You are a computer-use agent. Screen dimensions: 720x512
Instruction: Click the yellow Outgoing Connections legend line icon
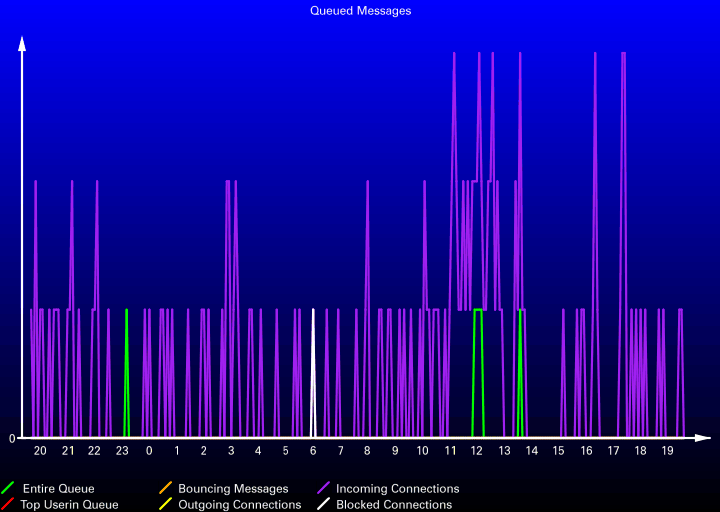165,505
